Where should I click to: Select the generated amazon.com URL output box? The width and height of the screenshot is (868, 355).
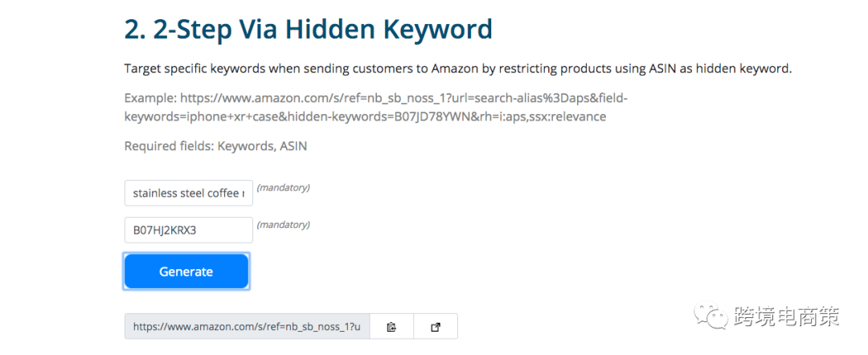[x=247, y=327]
